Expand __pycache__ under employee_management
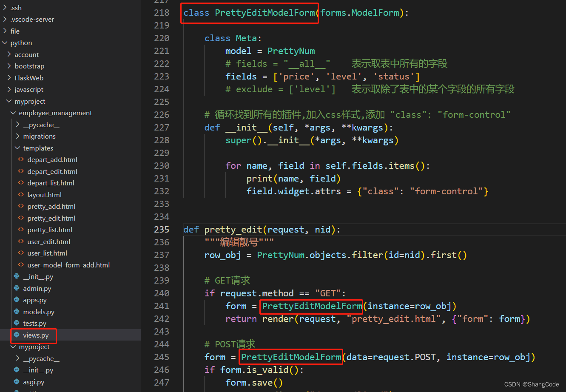Viewport: 566px width, 392px height. [18, 125]
